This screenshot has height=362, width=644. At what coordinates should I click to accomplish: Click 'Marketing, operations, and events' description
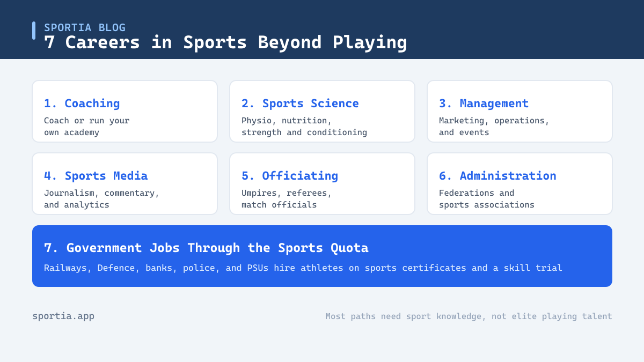point(494,126)
